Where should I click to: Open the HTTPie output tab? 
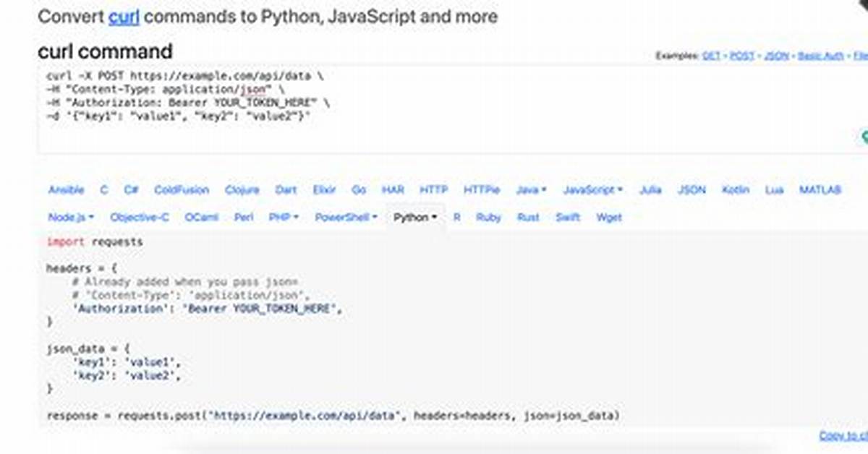click(482, 190)
